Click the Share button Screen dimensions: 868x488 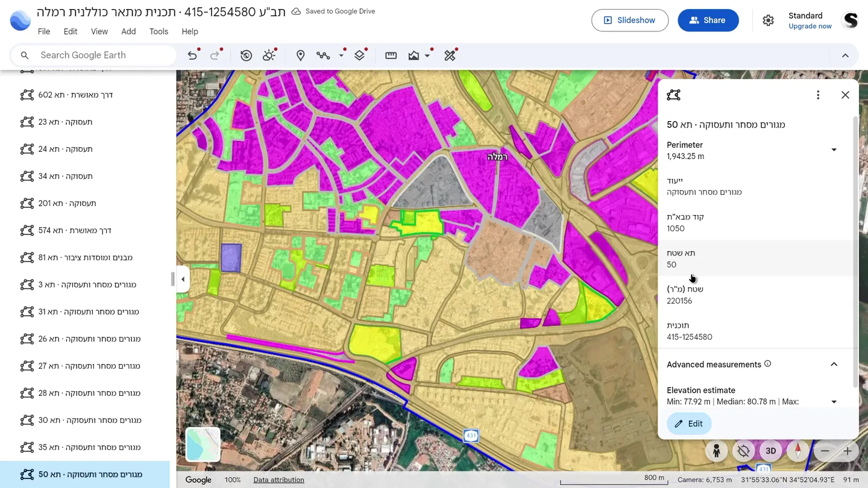[708, 20]
